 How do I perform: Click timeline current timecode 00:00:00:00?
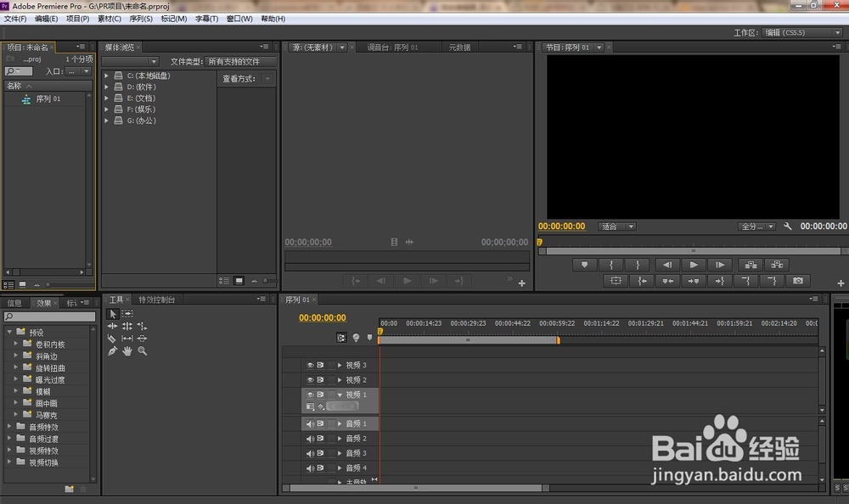click(x=322, y=318)
